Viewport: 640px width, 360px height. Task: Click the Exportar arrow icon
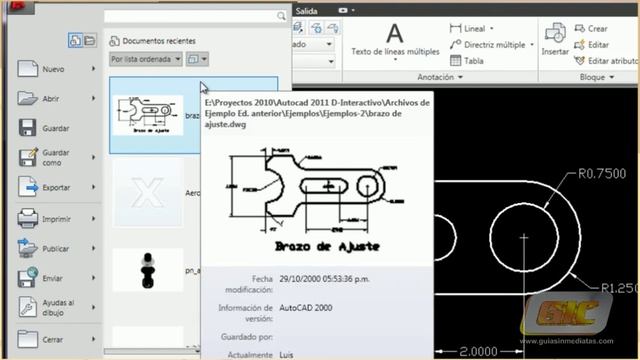pyautogui.click(x=28, y=187)
